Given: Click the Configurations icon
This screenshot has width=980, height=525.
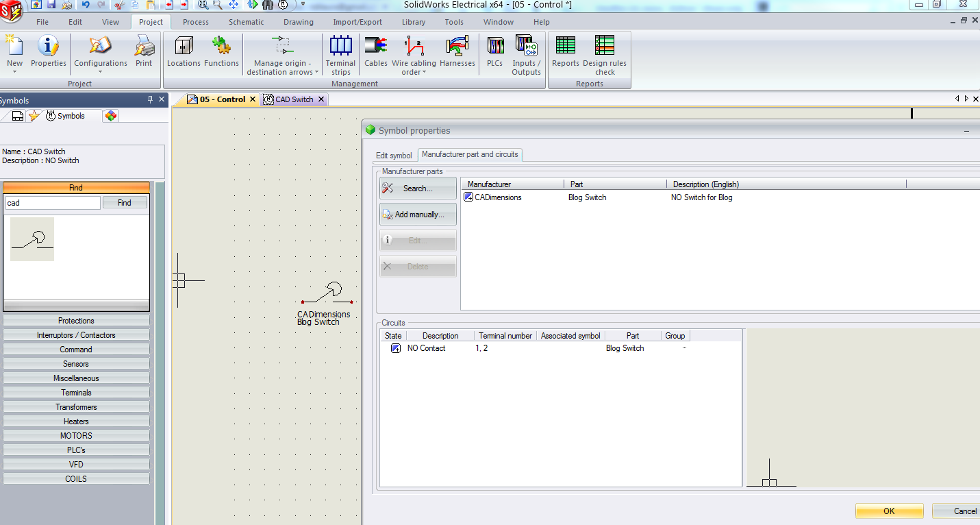Looking at the screenshot, I should click(x=101, y=47).
